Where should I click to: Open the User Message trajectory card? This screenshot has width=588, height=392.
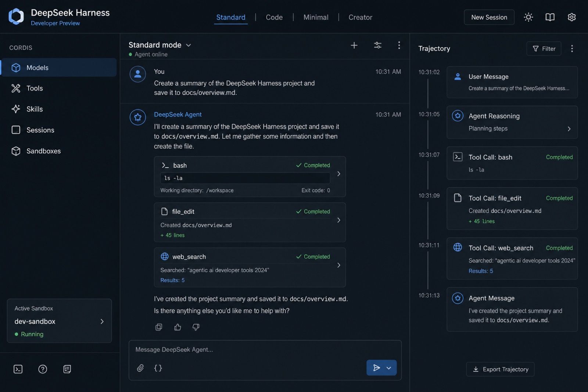coord(512,82)
